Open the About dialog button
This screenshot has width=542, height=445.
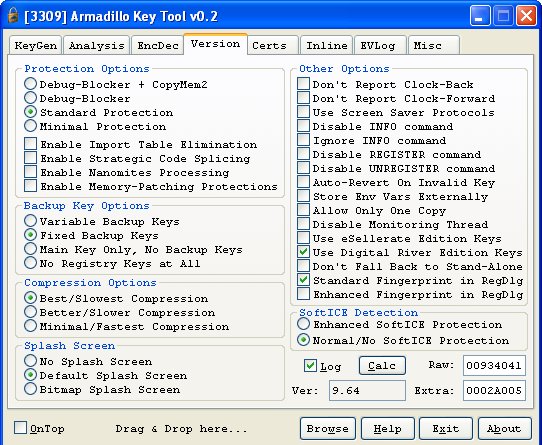[x=504, y=428]
